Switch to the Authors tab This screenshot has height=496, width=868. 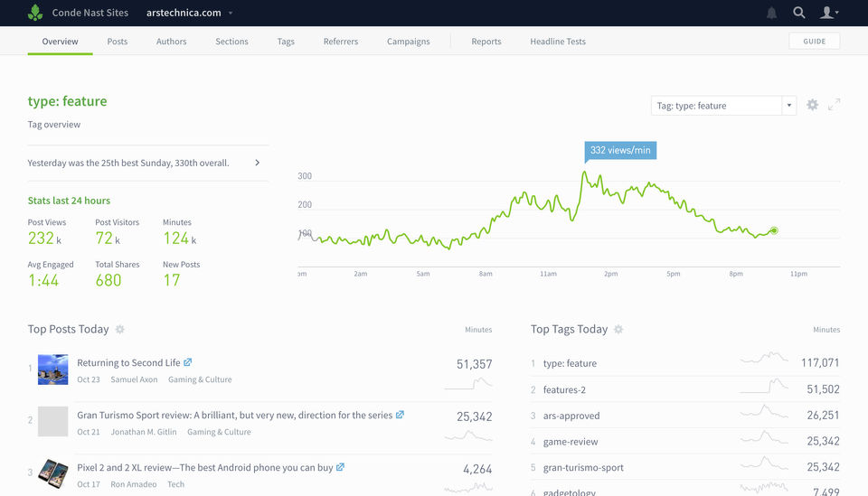tap(171, 42)
